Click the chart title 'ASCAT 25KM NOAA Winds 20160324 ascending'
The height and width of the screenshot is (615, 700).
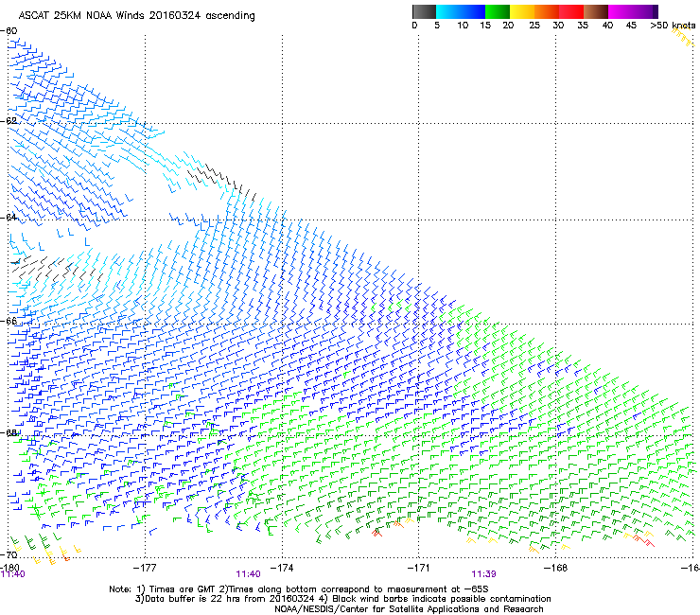click(136, 16)
